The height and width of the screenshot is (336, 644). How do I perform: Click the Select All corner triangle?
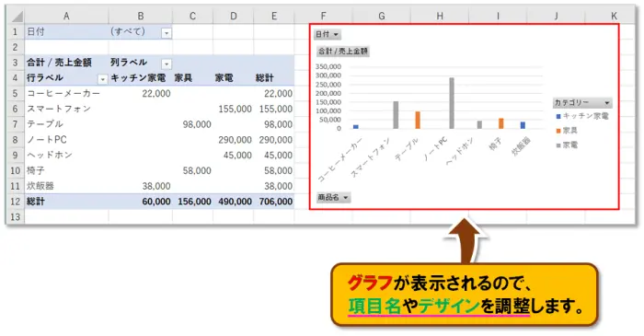(x=17, y=16)
